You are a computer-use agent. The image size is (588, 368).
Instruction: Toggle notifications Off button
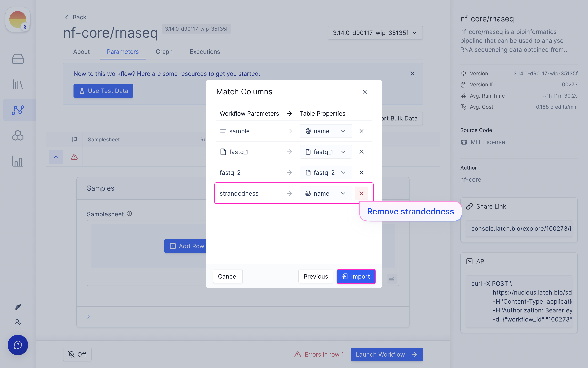point(77,354)
